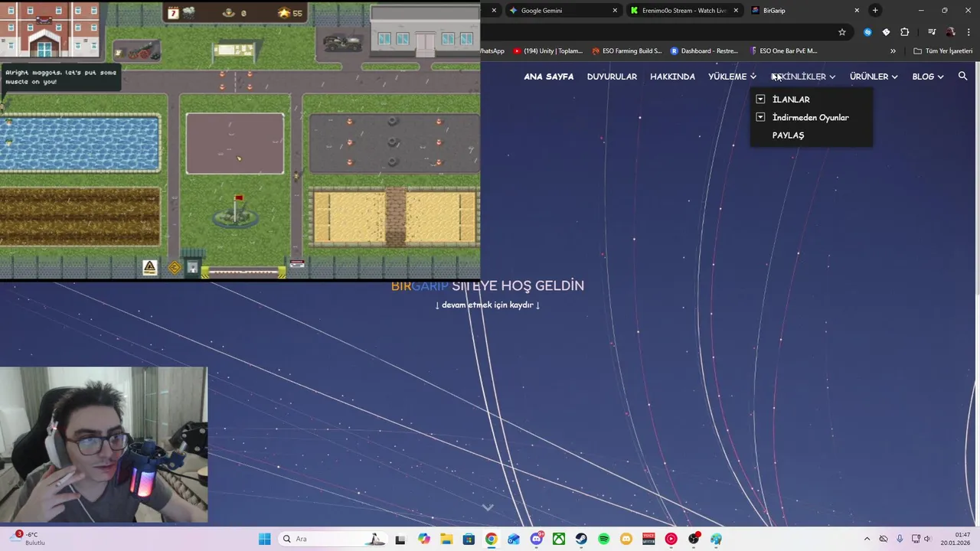This screenshot has height=551, width=980.
Task: Launch Copilot from the taskbar
Action: click(424, 539)
